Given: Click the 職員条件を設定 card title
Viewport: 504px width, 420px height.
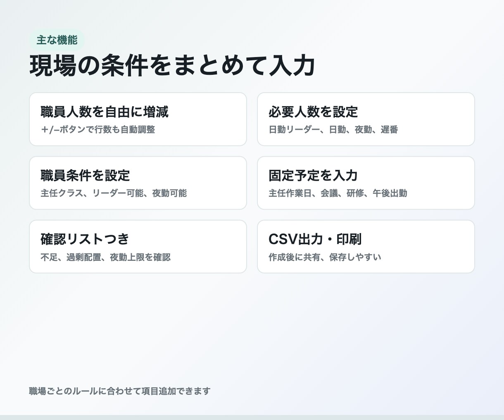Looking at the screenshot, I should pos(85,175).
